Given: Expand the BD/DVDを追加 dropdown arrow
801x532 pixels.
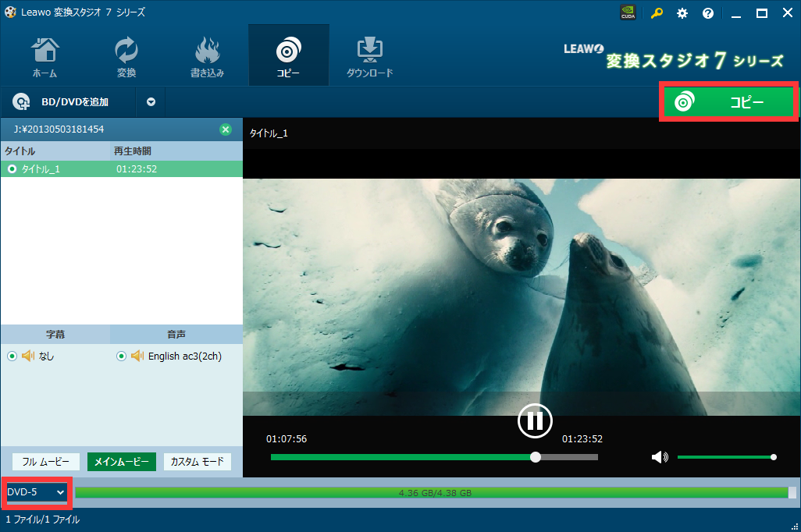Looking at the screenshot, I should (x=151, y=101).
